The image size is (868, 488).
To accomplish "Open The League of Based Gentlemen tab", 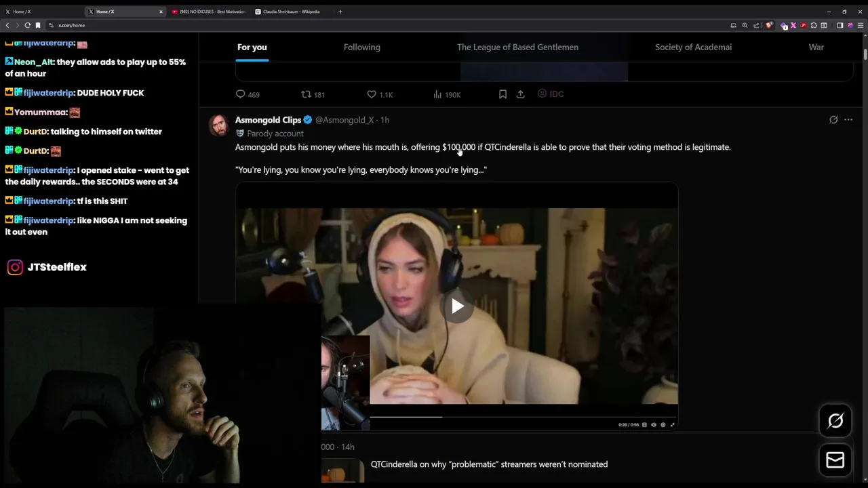I will click(517, 47).
